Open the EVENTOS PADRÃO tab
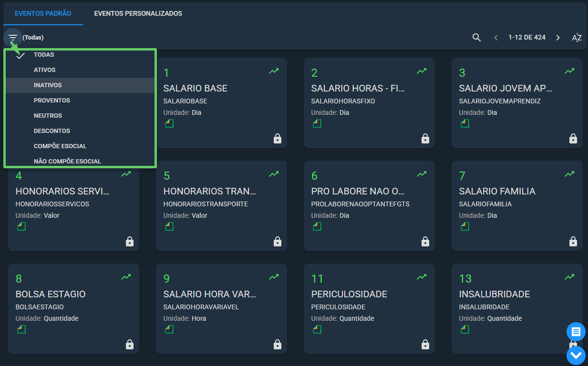The height and width of the screenshot is (366, 588). [x=43, y=13]
